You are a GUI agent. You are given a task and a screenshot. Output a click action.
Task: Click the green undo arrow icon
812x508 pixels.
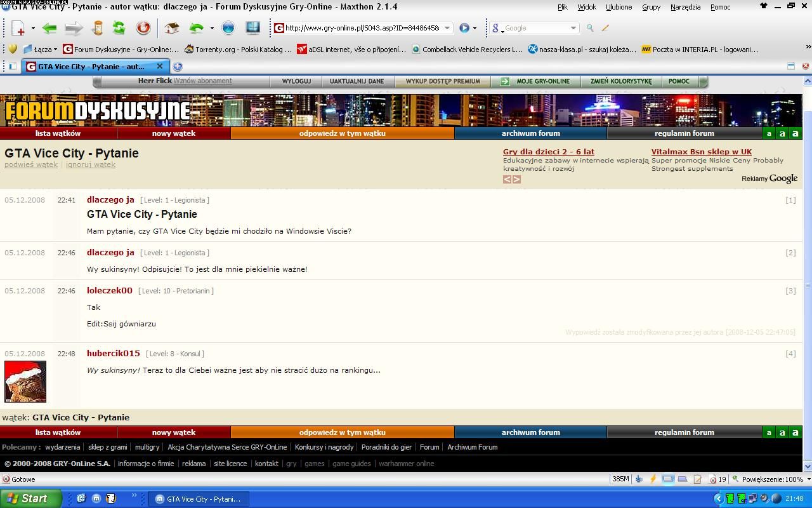(196, 28)
